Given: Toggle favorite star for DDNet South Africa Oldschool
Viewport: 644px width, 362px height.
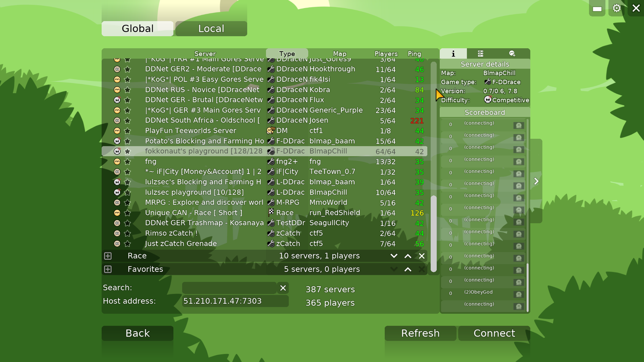Looking at the screenshot, I should 127,120.
